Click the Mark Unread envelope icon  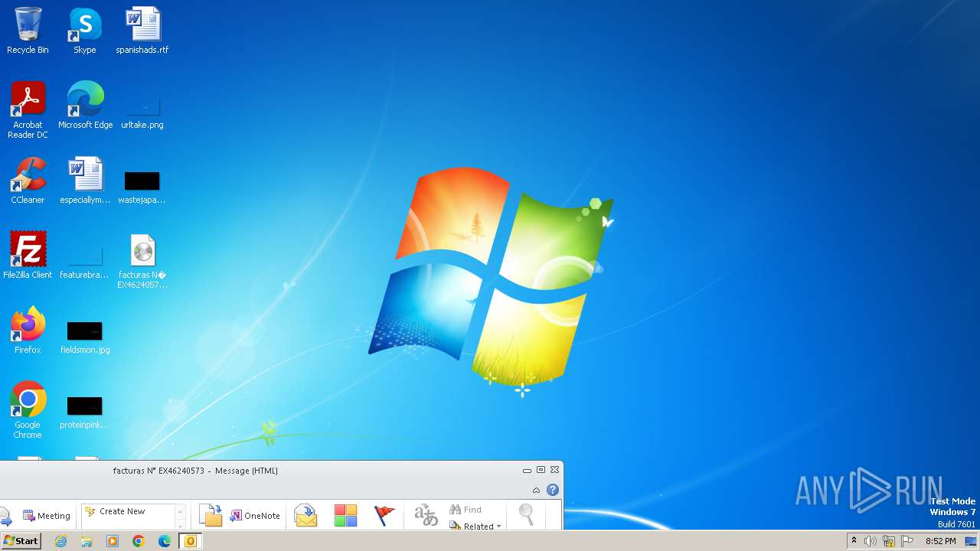coord(305,516)
